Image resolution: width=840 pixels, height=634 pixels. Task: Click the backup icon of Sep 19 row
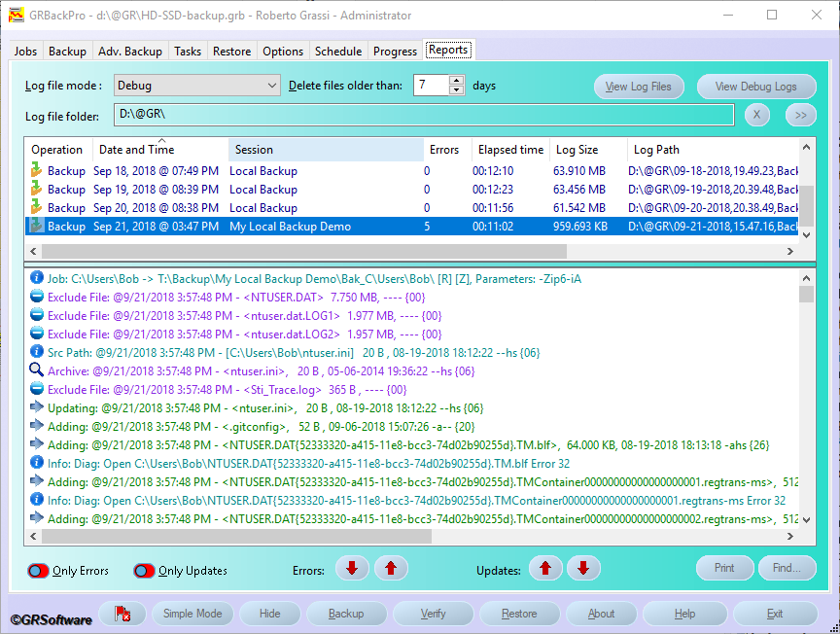coord(36,189)
